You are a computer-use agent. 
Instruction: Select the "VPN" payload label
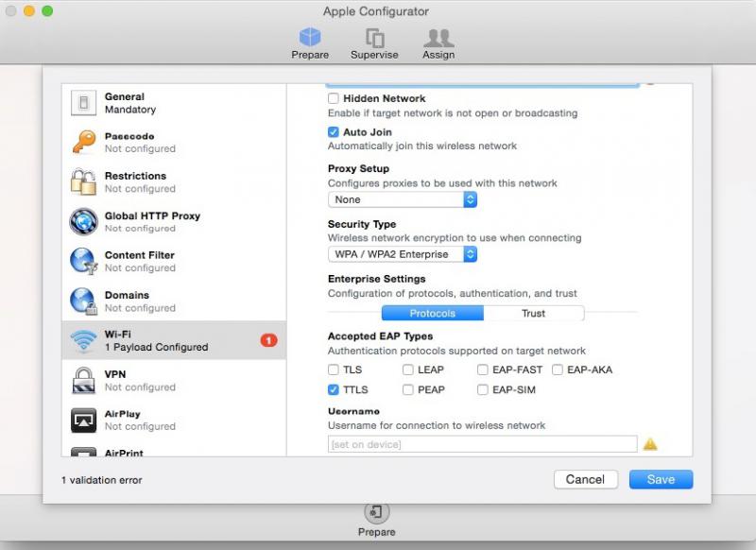pos(115,374)
